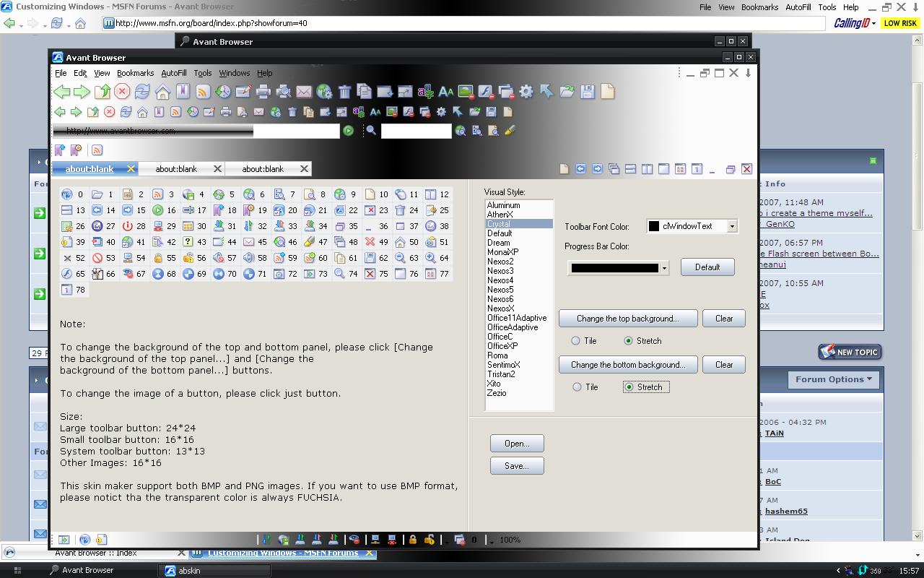Click Clear next to top background

[724, 319]
